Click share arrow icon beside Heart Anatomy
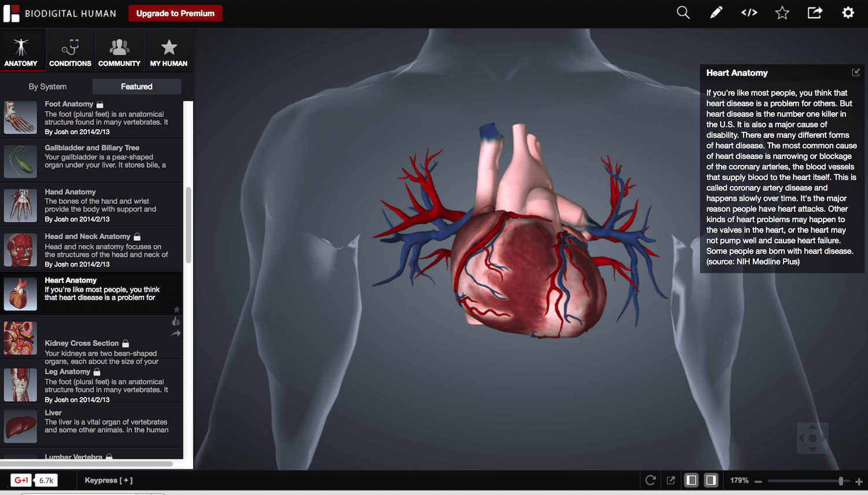Screen dimensions: 868x495 (x=176, y=333)
